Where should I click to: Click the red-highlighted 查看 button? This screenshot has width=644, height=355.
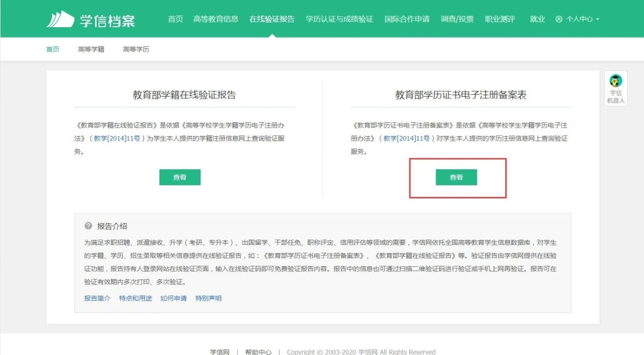(456, 177)
